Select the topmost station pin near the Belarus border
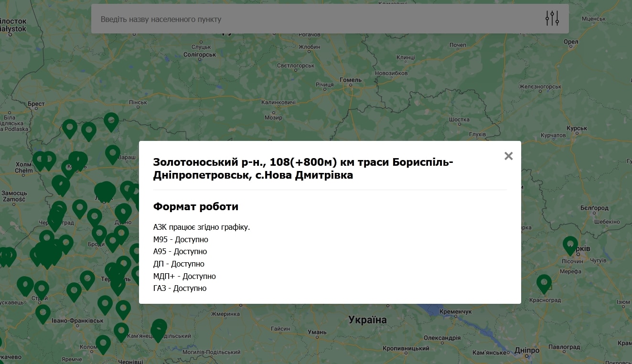Viewport: 632px width, 364px height. [111, 122]
